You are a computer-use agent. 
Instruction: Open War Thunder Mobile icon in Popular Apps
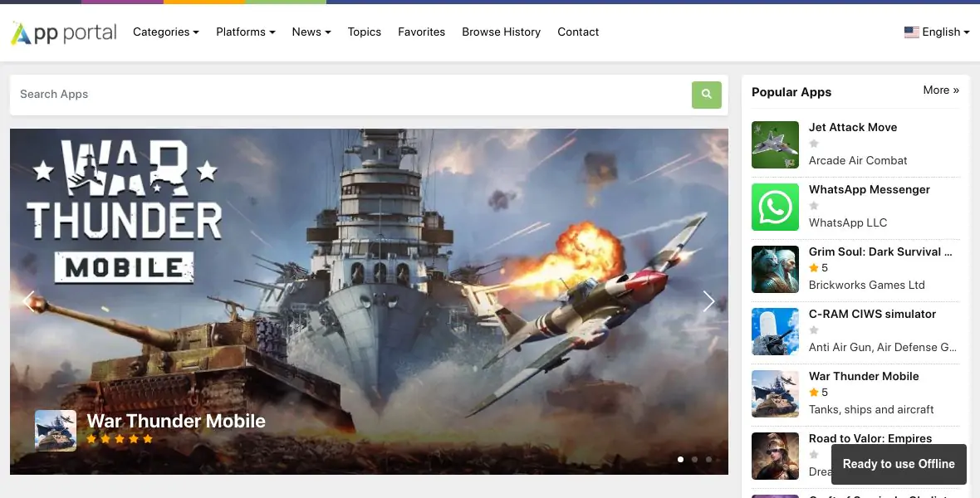[x=775, y=393]
